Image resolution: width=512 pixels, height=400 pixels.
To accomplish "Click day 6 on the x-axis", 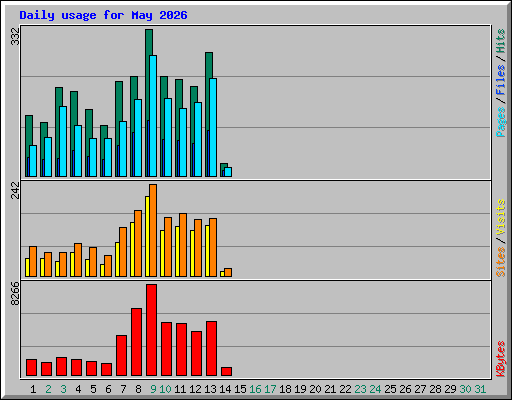I will (108, 389).
